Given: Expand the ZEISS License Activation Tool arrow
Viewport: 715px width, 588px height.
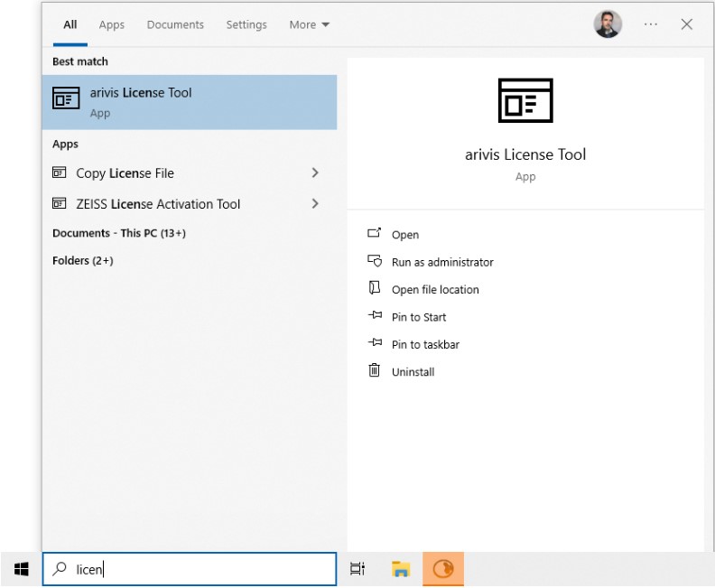Looking at the screenshot, I should 315,203.
